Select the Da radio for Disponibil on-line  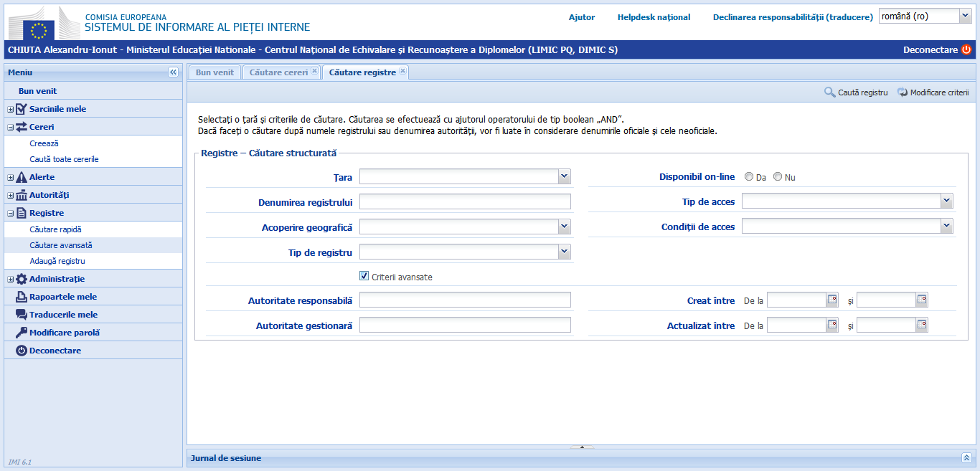tap(749, 177)
